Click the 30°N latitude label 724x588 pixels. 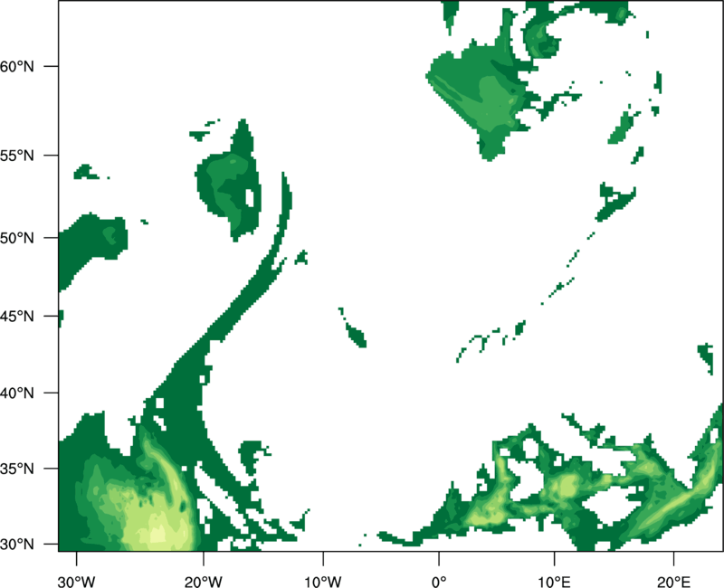point(16,545)
